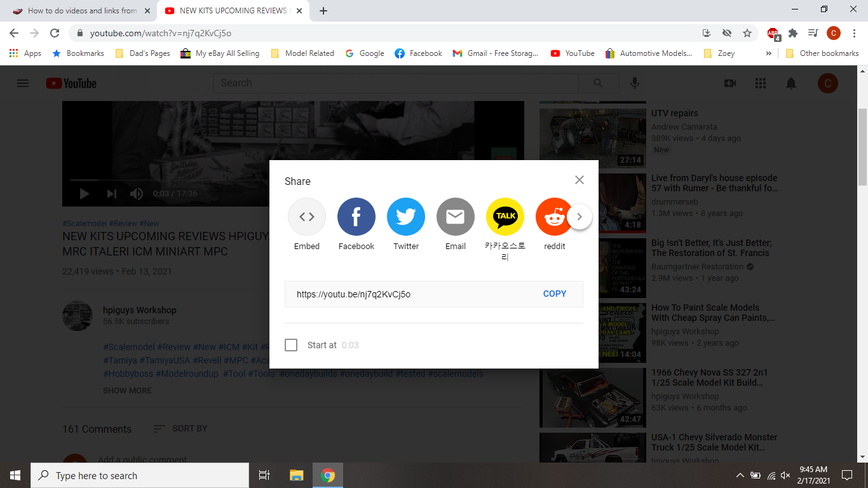
Task: Open USA-1 Chevy Silverado Monster Truck video
Action: point(714,442)
